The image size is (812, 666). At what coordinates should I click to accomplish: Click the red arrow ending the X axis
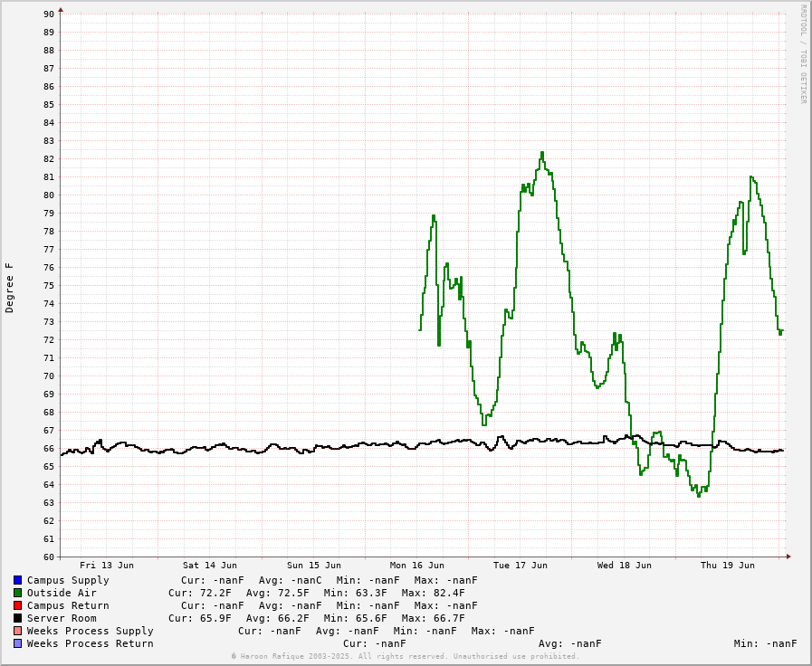point(788,557)
